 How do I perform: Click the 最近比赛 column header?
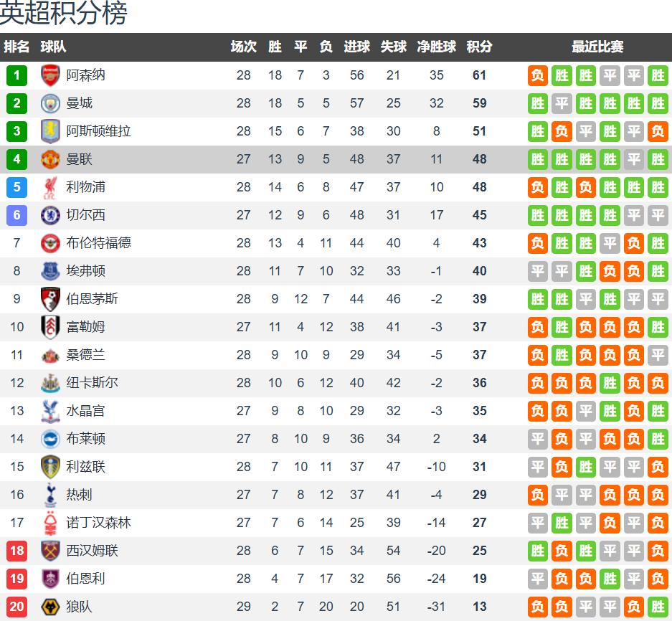click(597, 47)
